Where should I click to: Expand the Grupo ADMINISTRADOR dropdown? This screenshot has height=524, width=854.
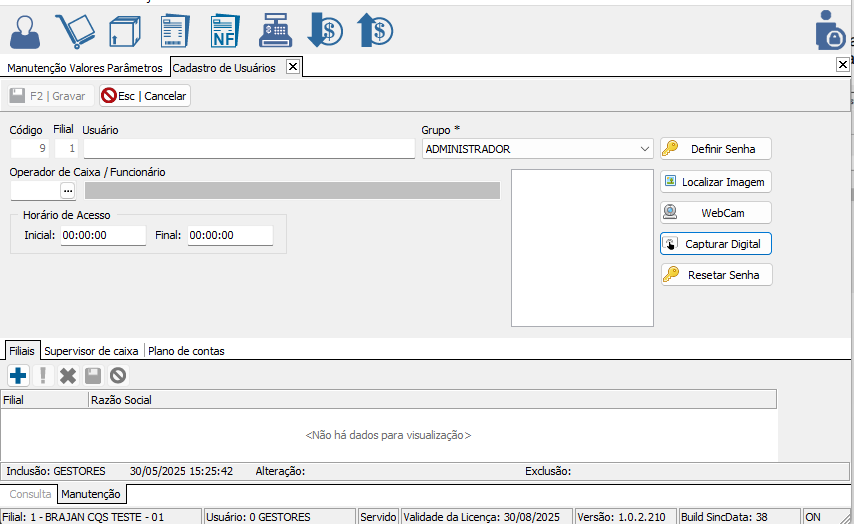(x=645, y=149)
